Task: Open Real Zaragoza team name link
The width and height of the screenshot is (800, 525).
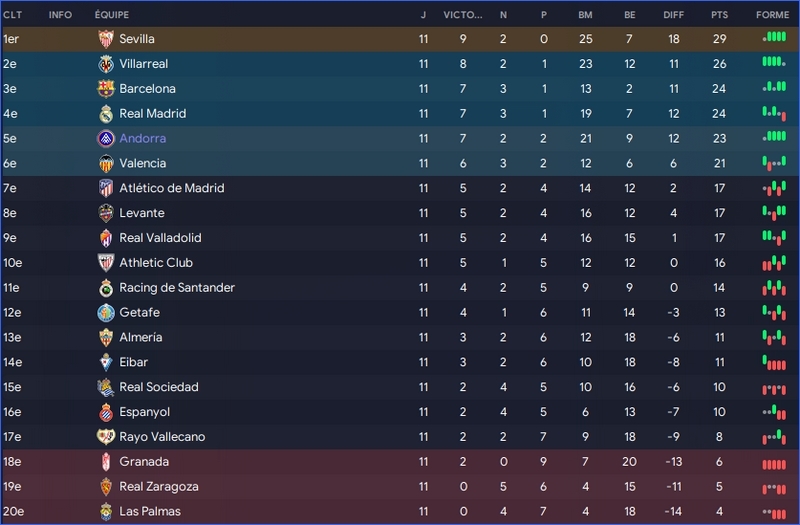Action: (x=159, y=487)
